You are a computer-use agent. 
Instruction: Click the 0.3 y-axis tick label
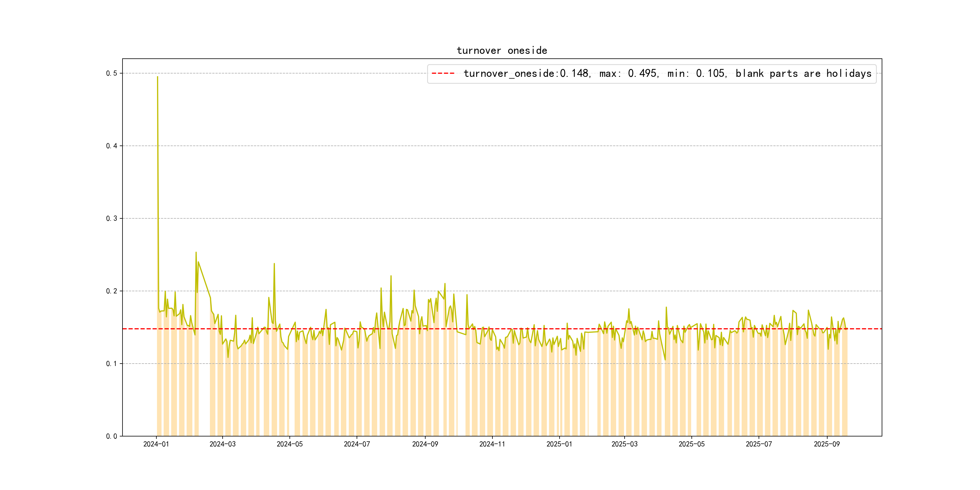pyautogui.click(x=112, y=218)
